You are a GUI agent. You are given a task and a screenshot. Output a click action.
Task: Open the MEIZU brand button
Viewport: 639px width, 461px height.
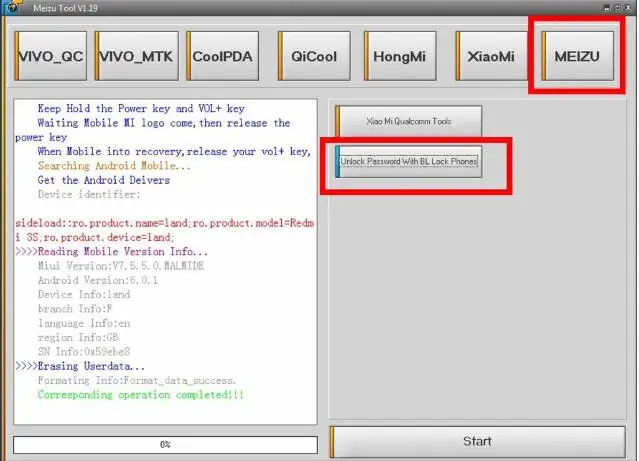577,56
